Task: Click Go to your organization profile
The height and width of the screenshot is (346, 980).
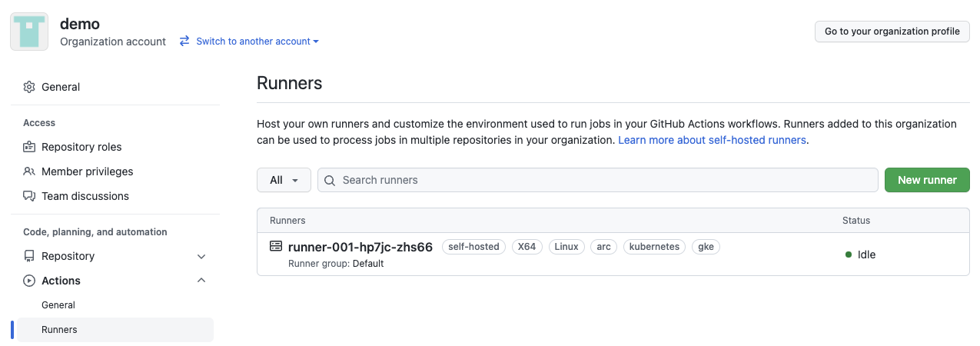Action: [892, 32]
